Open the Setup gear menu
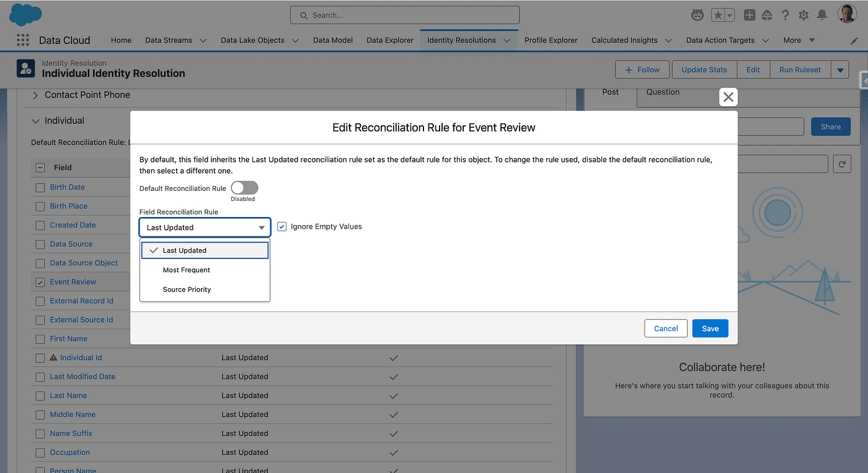 [804, 15]
